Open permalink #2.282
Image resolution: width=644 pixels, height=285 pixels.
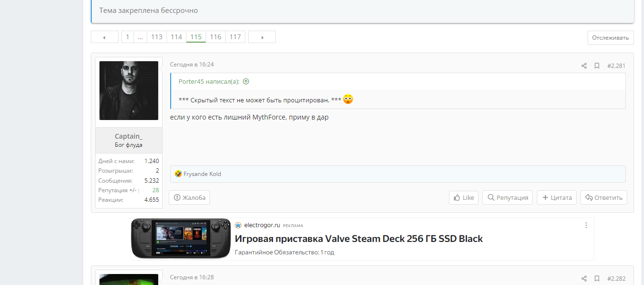(x=616, y=278)
